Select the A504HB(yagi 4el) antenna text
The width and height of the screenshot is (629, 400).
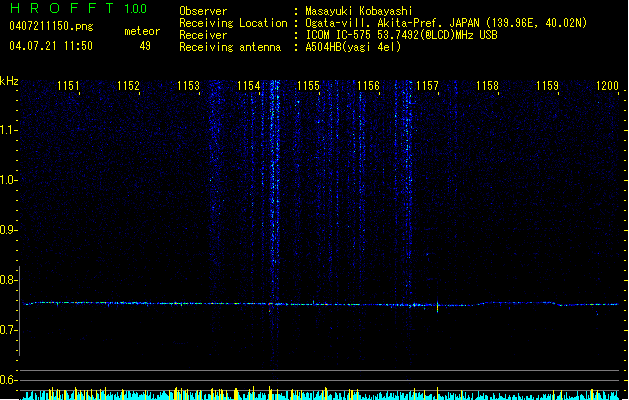(353, 47)
